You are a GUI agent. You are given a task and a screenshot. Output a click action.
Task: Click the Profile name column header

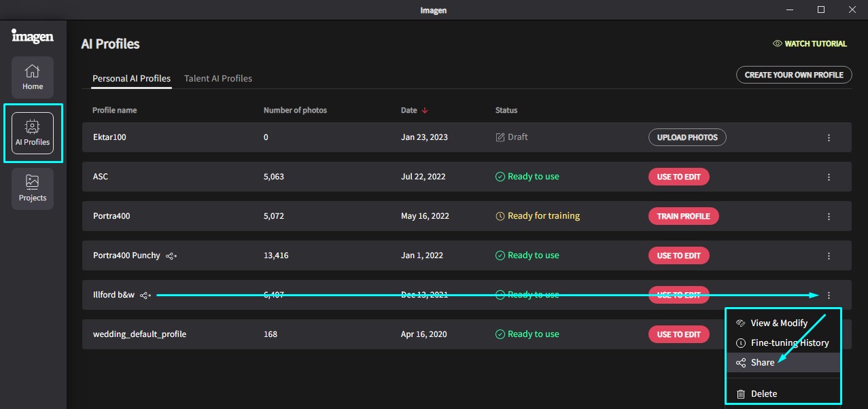(x=115, y=110)
